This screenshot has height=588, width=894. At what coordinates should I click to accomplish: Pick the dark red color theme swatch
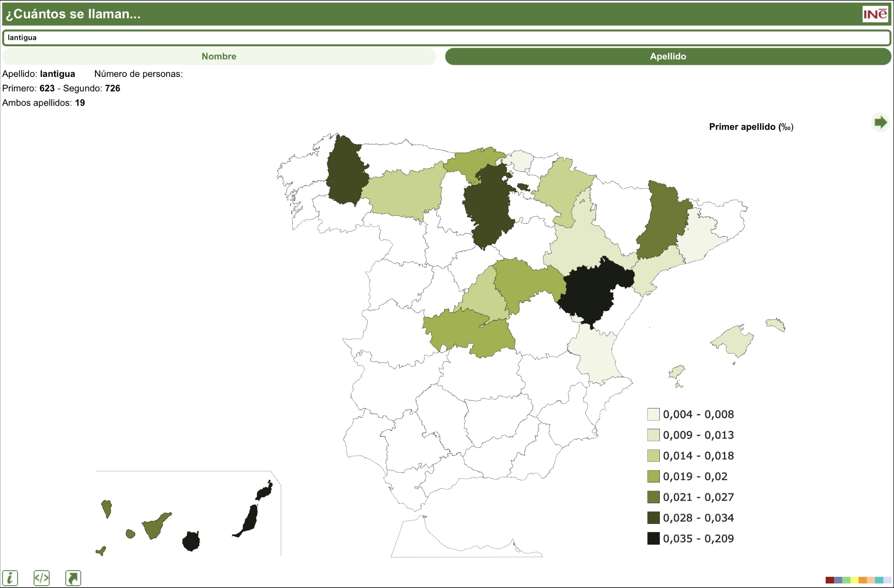(x=830, y=580)
